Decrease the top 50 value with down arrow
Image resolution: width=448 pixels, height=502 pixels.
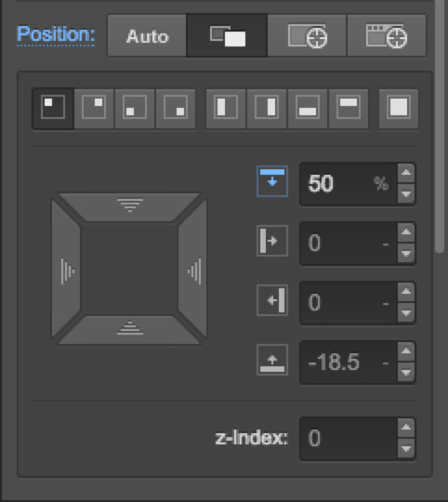point(406,194)
